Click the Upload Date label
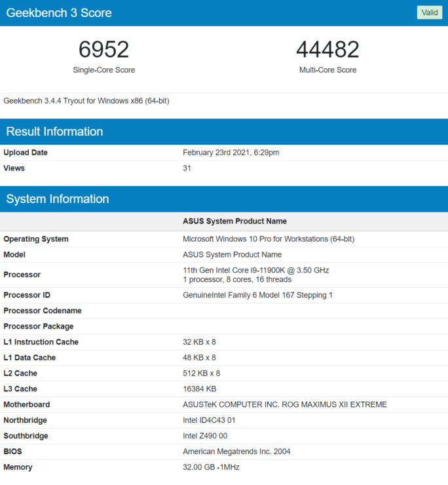 [26, 153]
